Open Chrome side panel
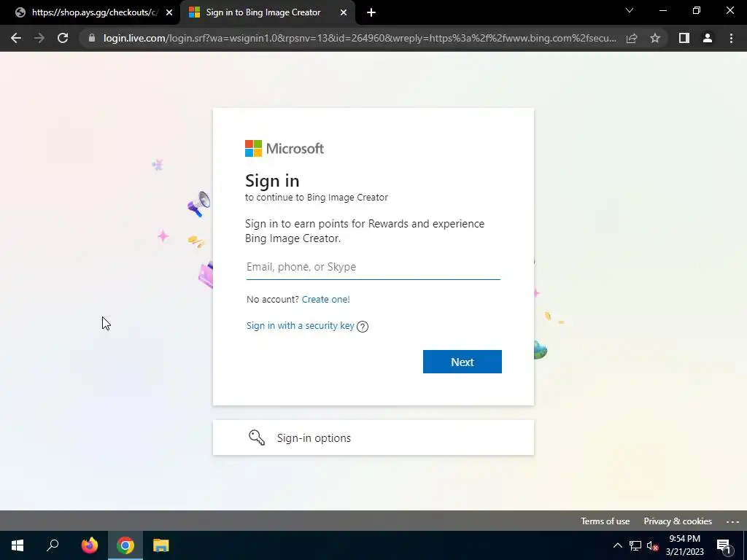Screen dimensions: 747x560 click(684, 38)
